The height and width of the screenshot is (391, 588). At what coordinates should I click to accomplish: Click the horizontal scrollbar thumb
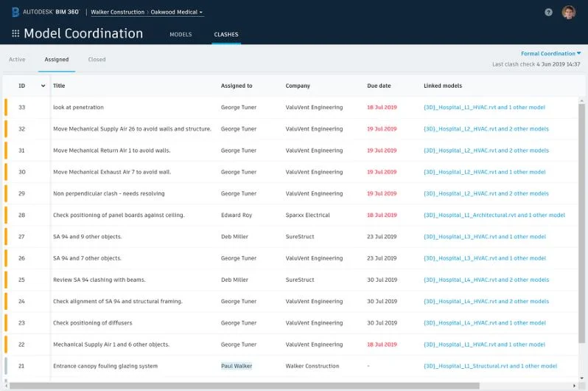coord(244,386)
